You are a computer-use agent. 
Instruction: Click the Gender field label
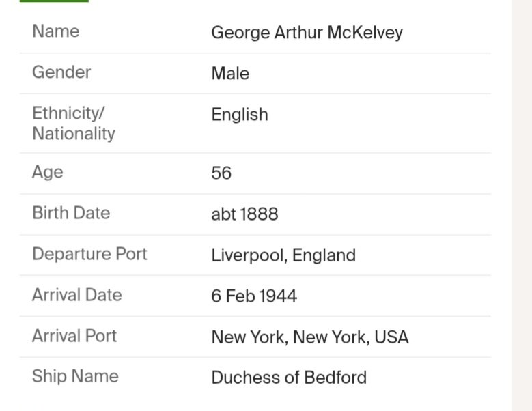click(x=61, y=72)
